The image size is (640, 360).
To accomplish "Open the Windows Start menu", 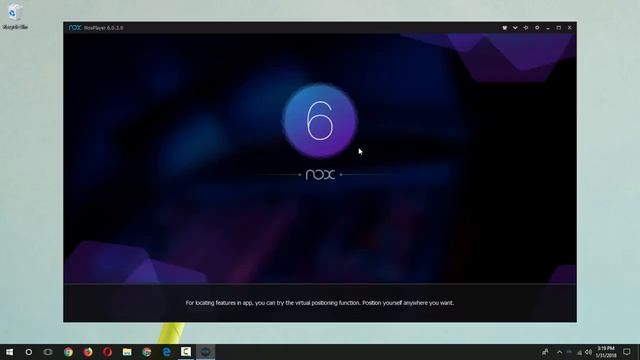I will (x=9, y=352).
